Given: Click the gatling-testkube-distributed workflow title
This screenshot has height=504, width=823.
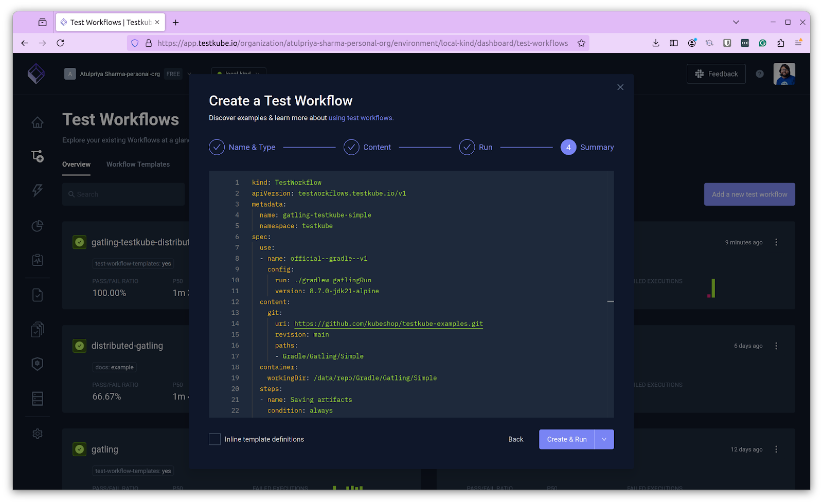Looking at the screenshot, I should point(140,242).
